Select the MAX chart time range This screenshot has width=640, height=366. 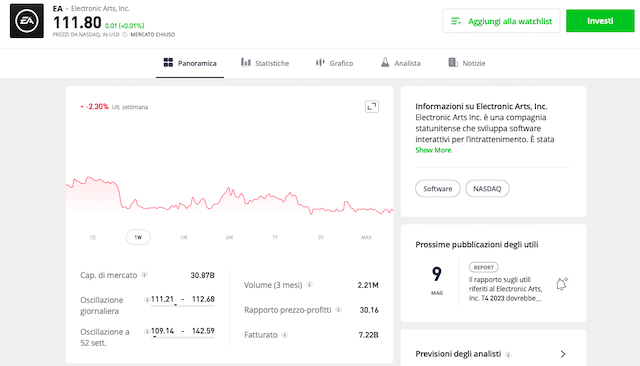coord(366,237)
